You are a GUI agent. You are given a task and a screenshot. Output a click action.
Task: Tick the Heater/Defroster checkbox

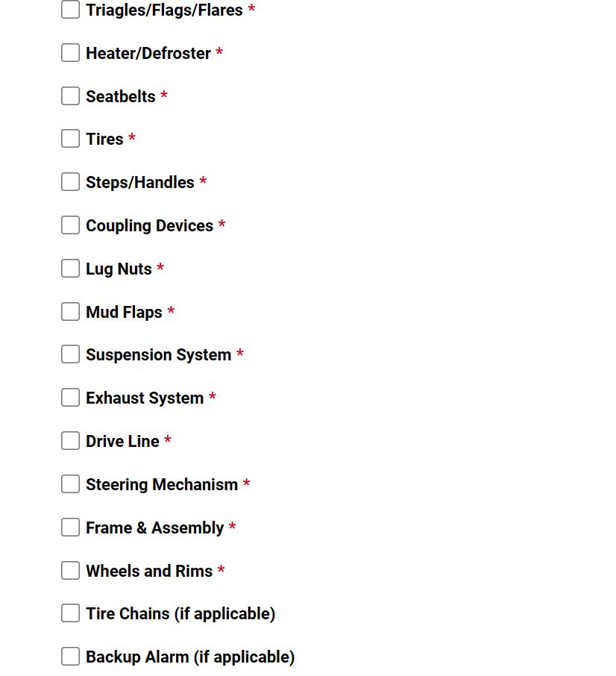pos(70,52)
